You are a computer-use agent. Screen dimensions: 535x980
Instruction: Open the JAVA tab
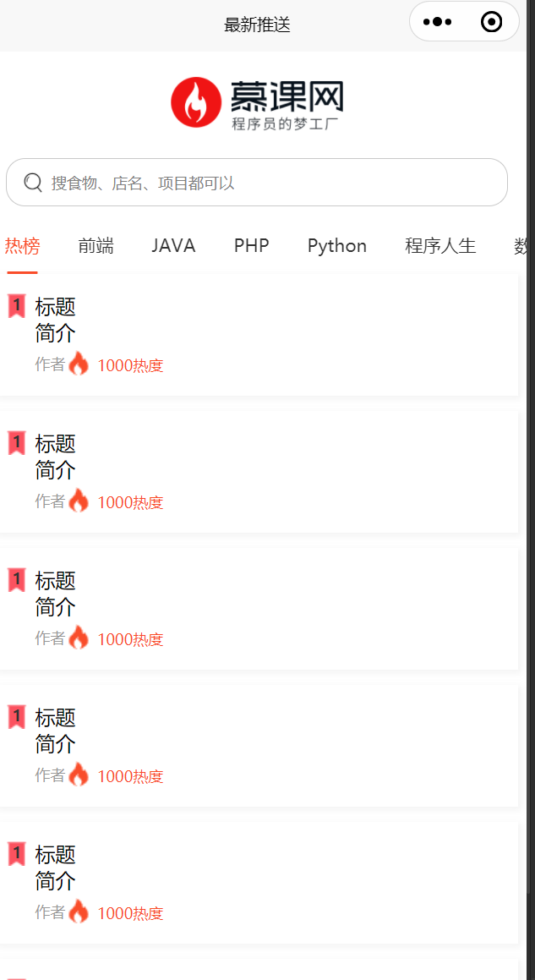(x=174, y=246)
